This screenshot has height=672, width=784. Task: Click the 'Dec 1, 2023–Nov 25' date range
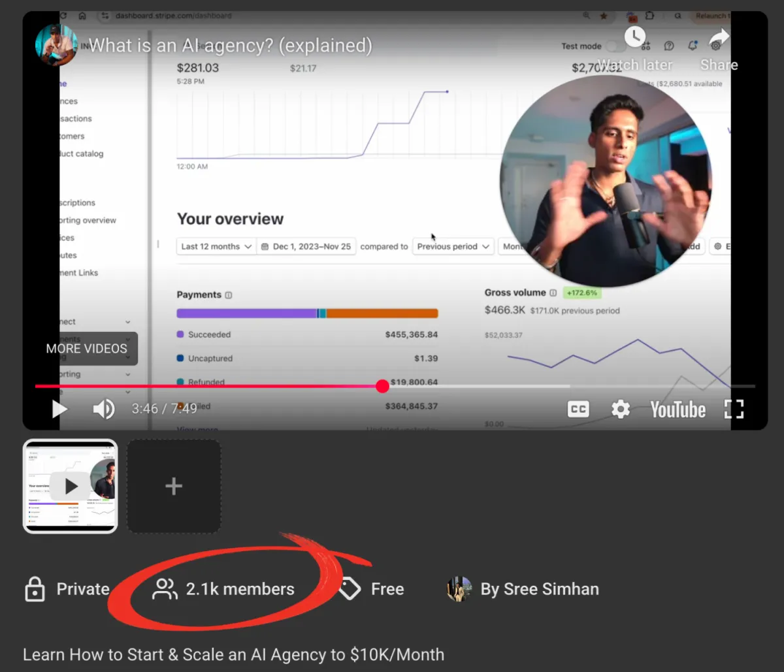click(x=306, y=246)
